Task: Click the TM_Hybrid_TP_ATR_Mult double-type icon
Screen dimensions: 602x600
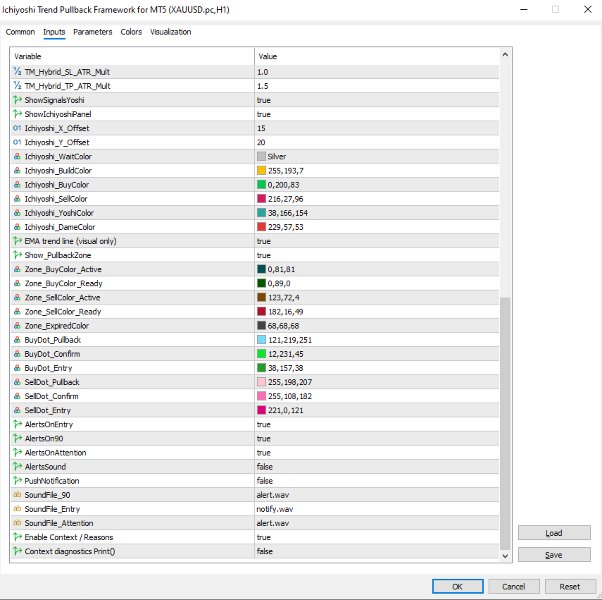Action: pyautogui.click(x=17, y=86)
